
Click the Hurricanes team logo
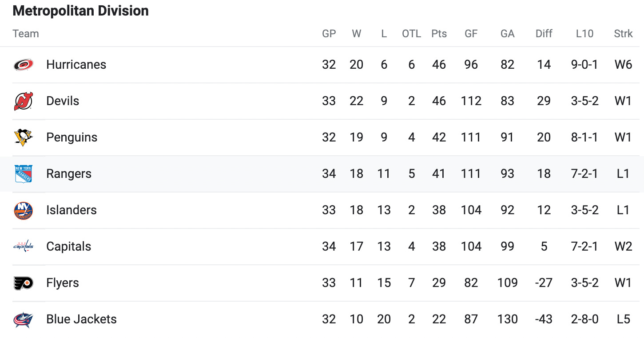23,65
